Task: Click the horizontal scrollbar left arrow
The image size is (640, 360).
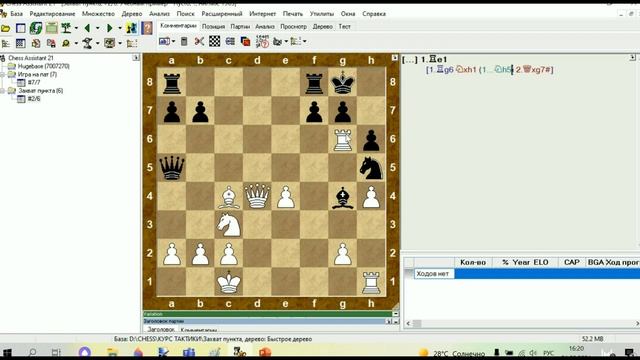Action: [x=408, y=323]
